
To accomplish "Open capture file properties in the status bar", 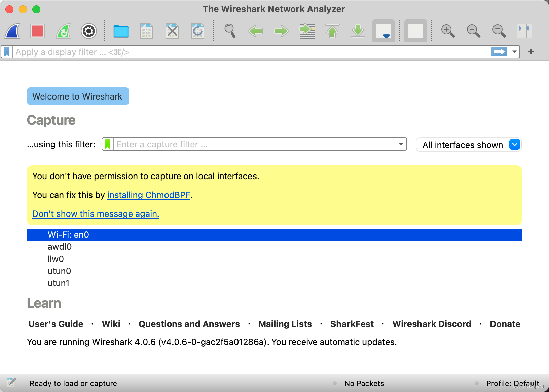I will click(11, 383).
